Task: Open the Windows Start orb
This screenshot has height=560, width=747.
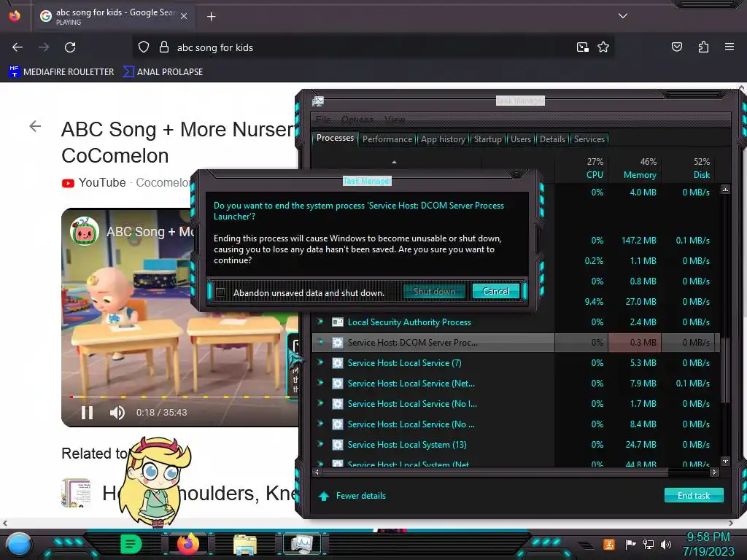Action: (19, 544)
